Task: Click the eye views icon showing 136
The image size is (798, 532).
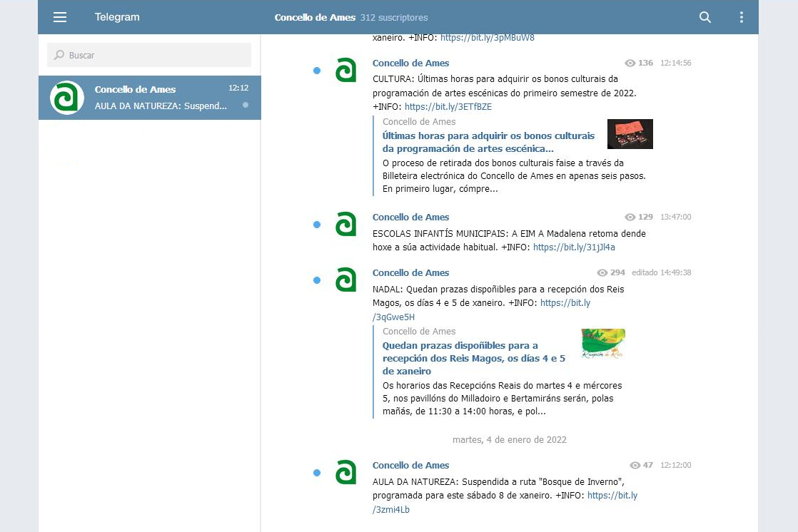Action: pos(630,63)
